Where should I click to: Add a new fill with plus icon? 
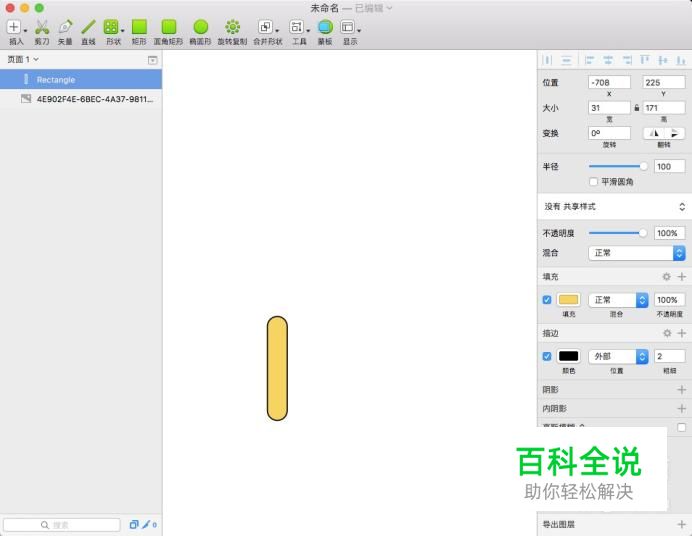pyautogui.click(x=681, y=277)
